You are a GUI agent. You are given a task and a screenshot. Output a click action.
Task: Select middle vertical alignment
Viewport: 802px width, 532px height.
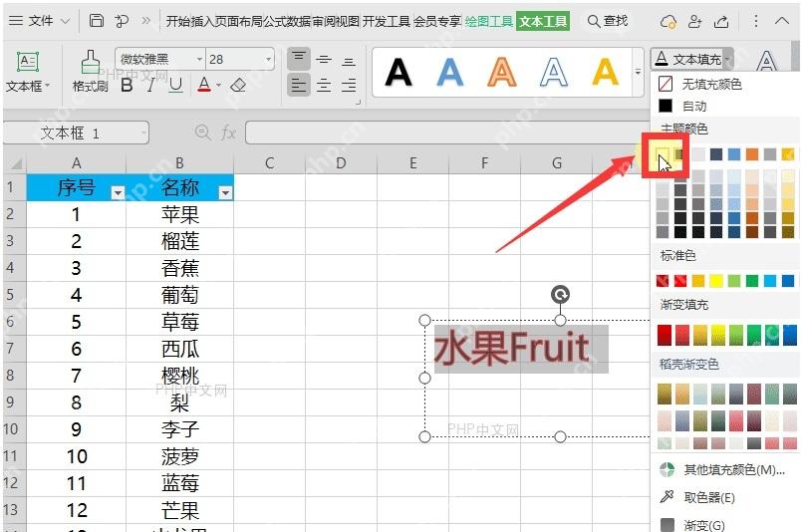pos(323,60)
